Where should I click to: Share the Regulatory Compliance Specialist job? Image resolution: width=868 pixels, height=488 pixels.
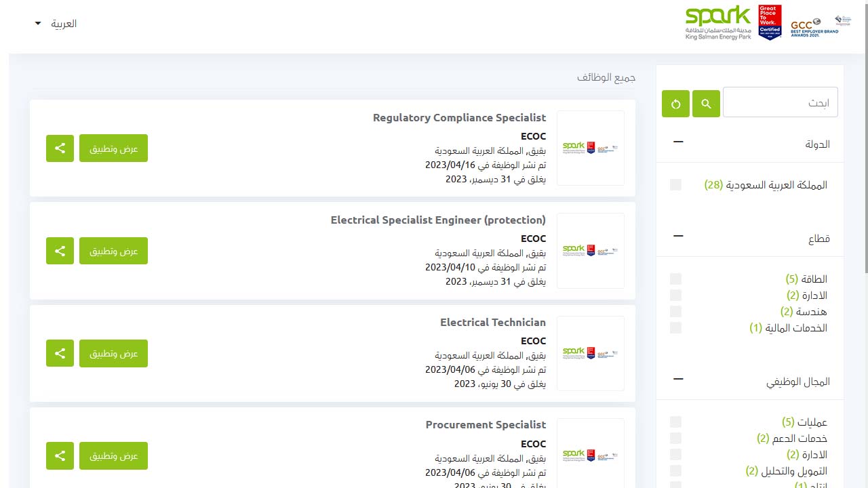point(60,148)
